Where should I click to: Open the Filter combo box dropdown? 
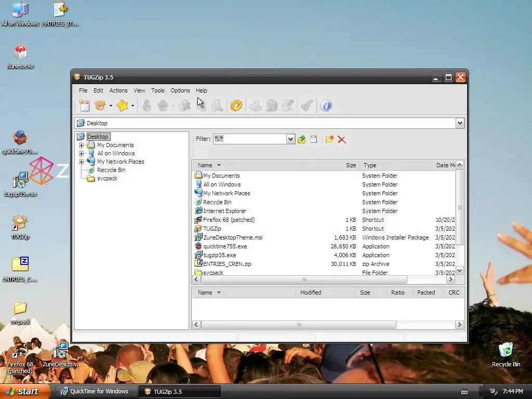290,139
